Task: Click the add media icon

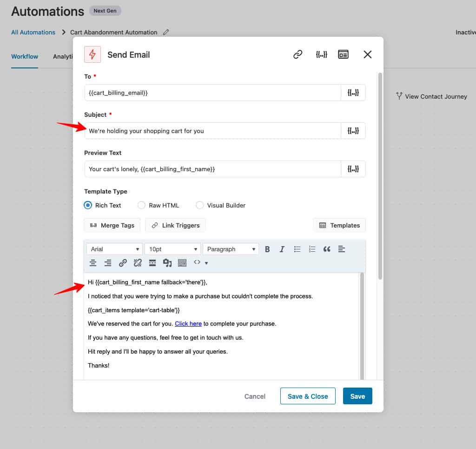Action: (167, 263)
